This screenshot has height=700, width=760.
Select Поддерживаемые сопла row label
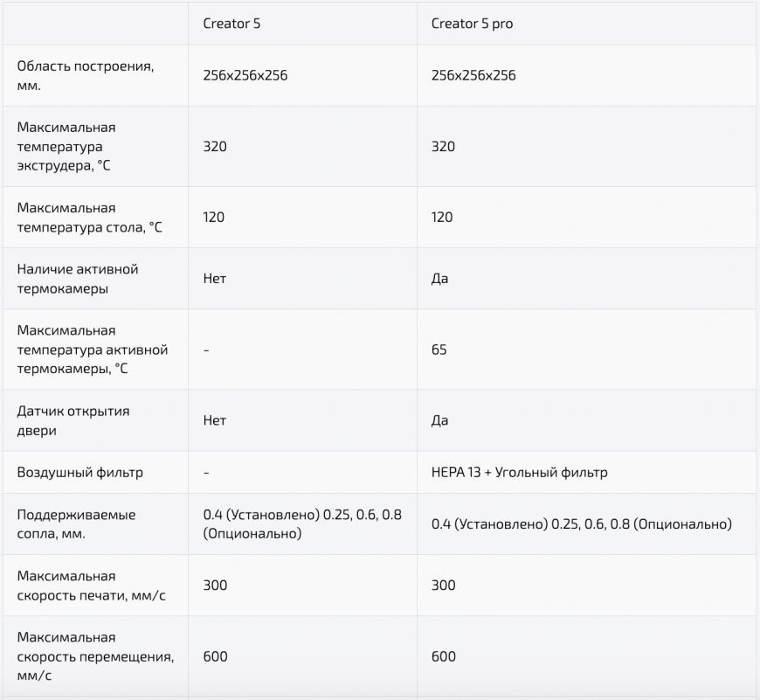76,524
